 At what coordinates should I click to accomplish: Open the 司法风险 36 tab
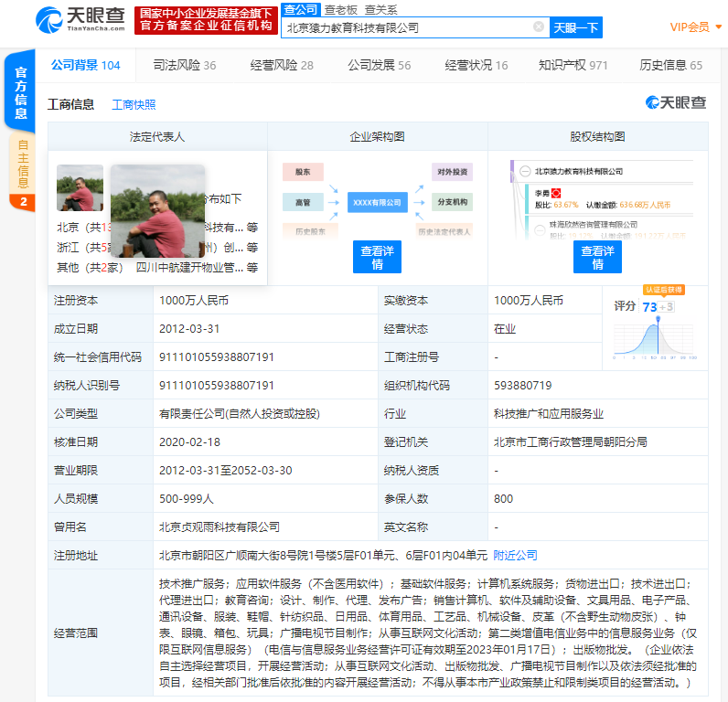pos(185,65)
